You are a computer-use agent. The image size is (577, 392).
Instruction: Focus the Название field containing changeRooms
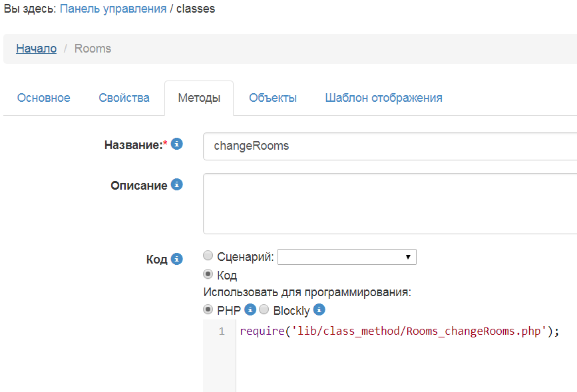coord(389,146)
